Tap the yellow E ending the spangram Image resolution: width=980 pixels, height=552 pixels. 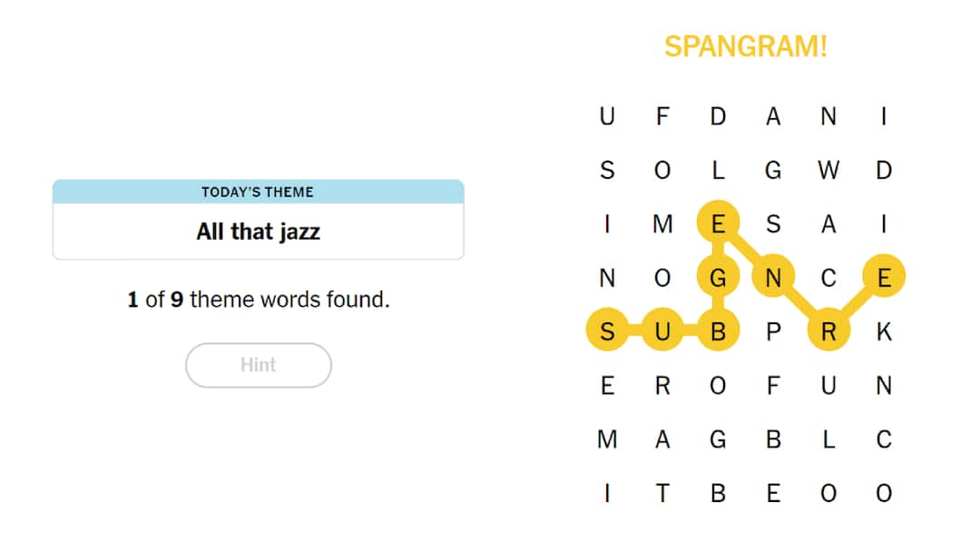(x=883, y=278)
